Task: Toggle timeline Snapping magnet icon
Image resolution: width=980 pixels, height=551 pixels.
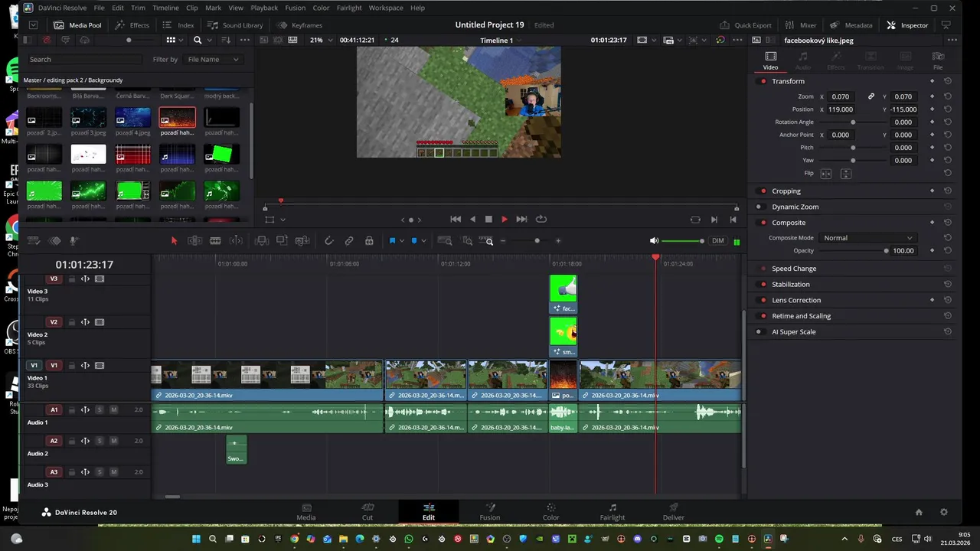Action: pos(328,241)
